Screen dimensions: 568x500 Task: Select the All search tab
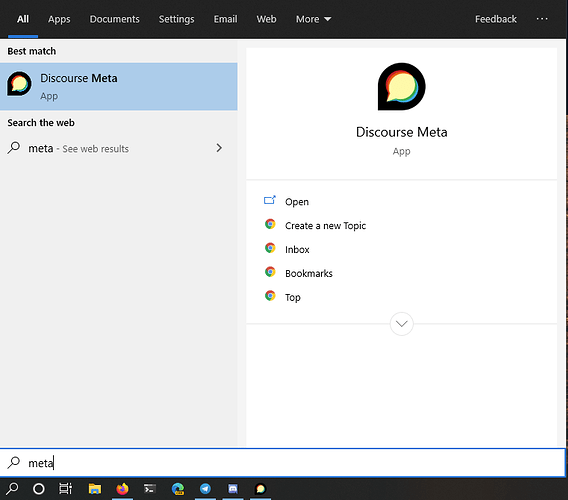23,19
